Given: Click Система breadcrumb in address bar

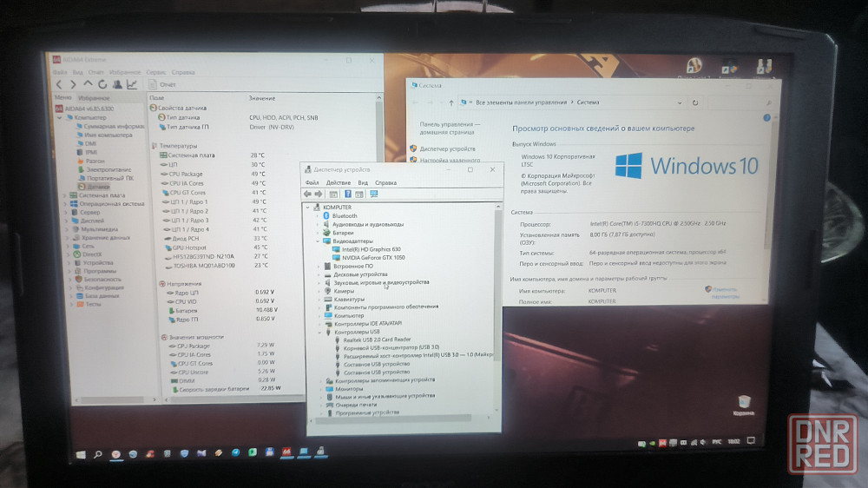Looking at the screenshot, I should point(588,102).
